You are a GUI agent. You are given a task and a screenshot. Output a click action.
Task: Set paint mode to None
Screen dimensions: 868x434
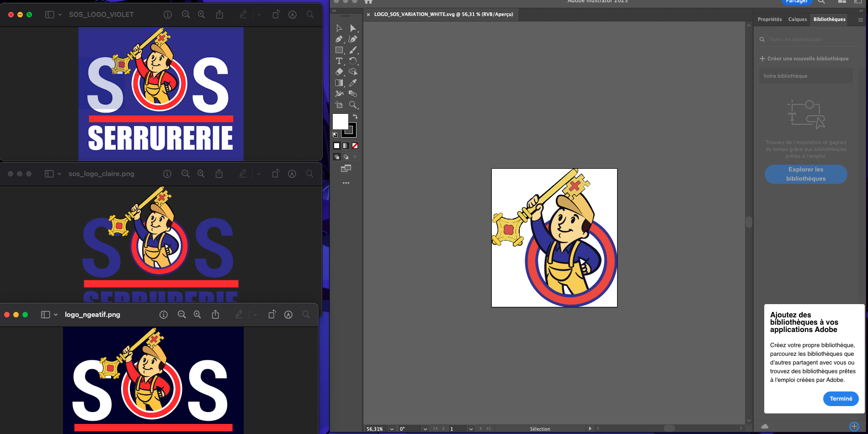tap(355, 146)
